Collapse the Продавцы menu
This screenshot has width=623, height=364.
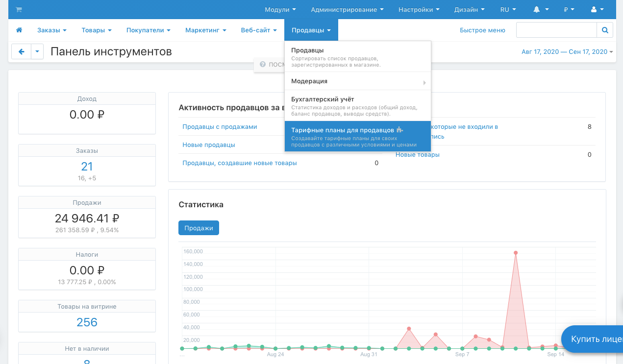tap(311, 30)
